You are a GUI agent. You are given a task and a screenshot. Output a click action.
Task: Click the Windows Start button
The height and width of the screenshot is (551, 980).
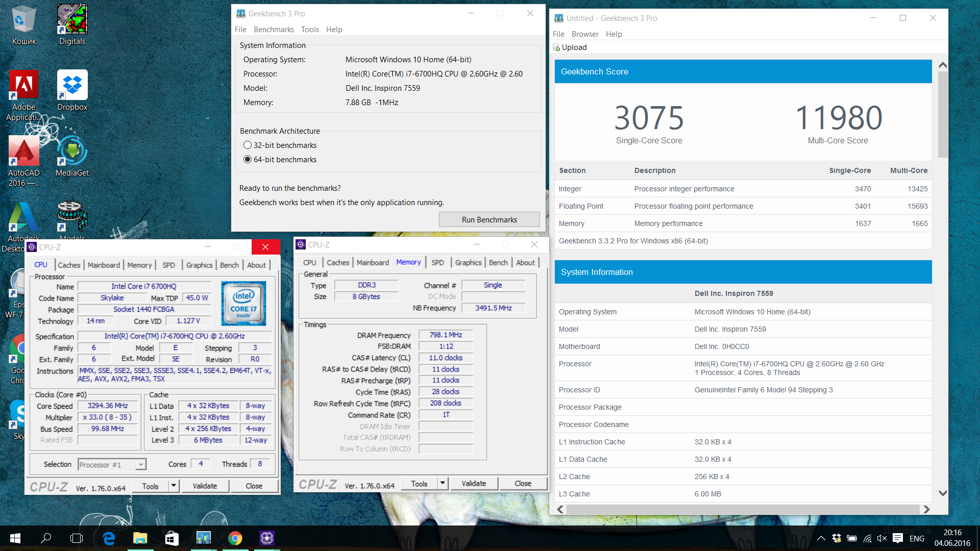[15, 538]
